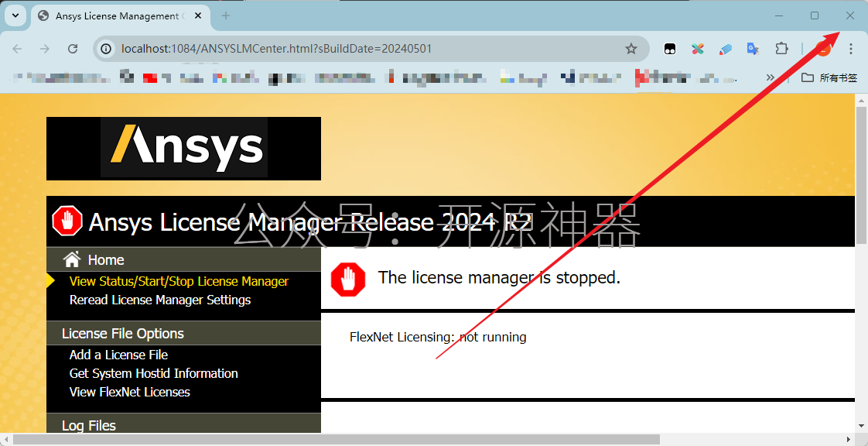The image size is (868, 446).
Task: View site information icon in address bar
Action: point(106,49)
